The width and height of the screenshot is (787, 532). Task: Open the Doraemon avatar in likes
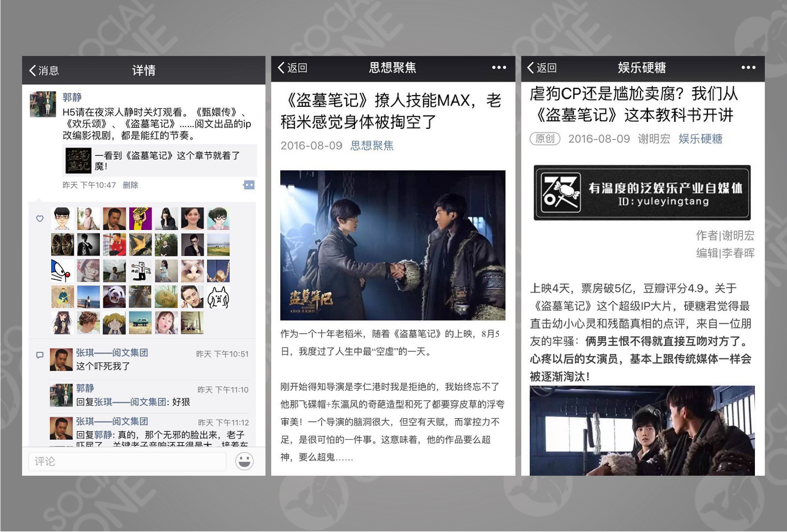tap(62, 271)
